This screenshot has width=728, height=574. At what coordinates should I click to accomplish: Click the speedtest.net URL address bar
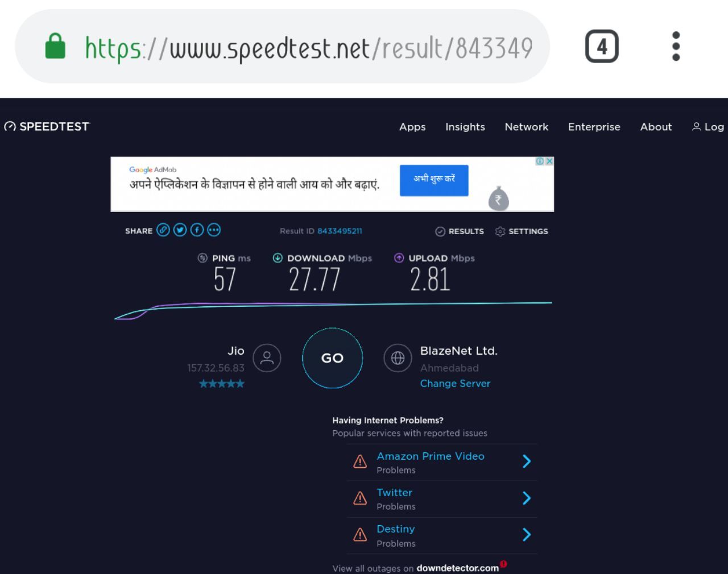pyautogui.click(x=282, y=46)
